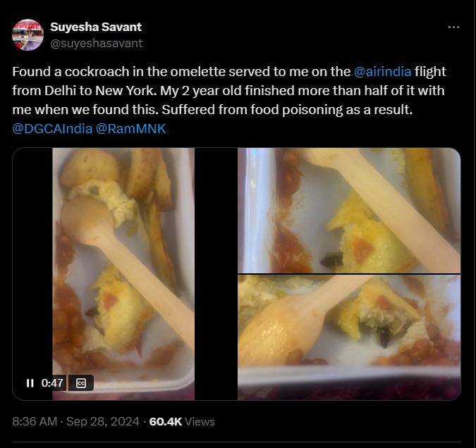Open Suyesha Savant's profile picture
Viewport: 476px width, 448px height.
28,35
